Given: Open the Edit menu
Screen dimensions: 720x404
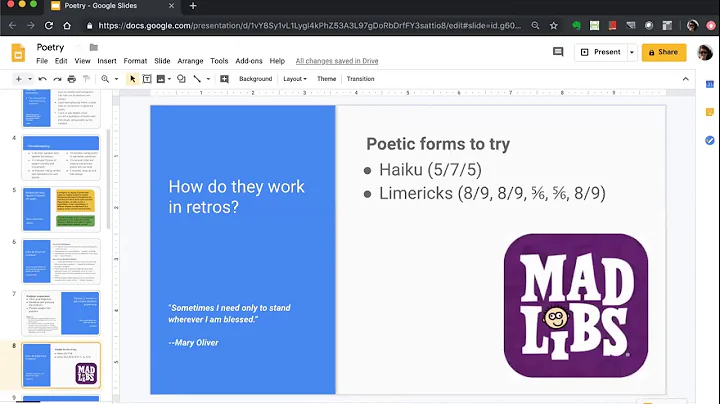Looking at the screenshot, I should click(61, 61).
